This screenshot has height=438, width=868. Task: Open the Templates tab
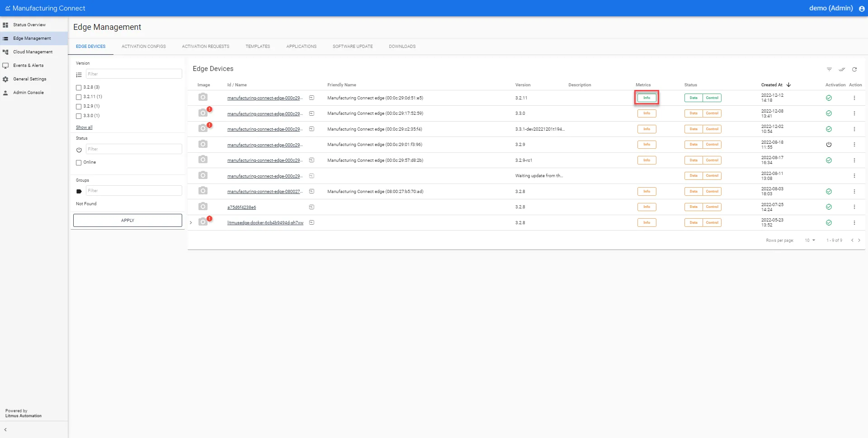click(x=258, y=47)
